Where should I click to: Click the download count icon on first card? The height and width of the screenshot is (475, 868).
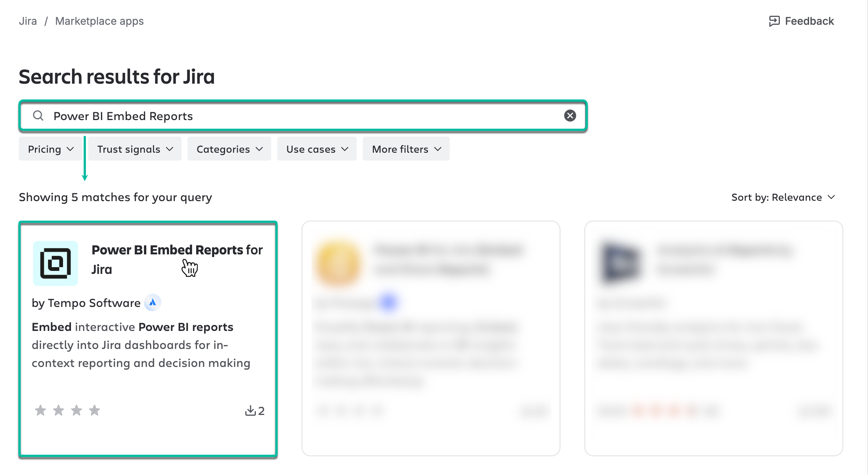250,410
